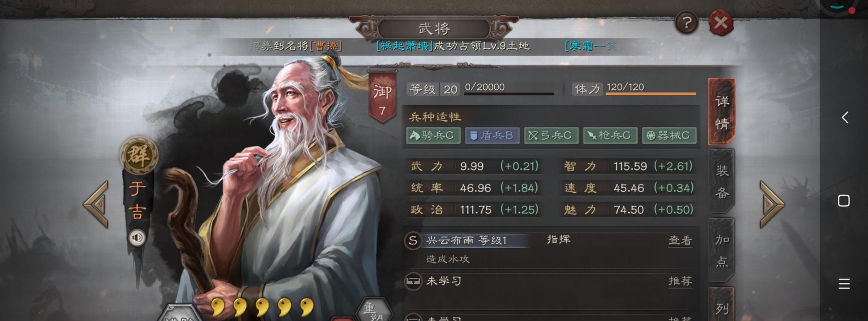The height and width of the screenshot is (321, 868).
Task: Select the 骑兵C cavalry aptitude badge
Action: coord(433,135)
